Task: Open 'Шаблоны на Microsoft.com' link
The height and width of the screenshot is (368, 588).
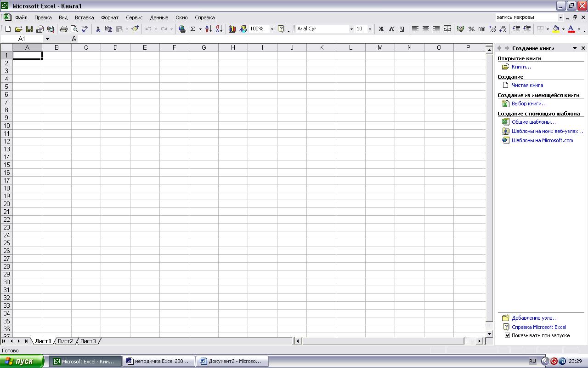Action: (543, 140)
